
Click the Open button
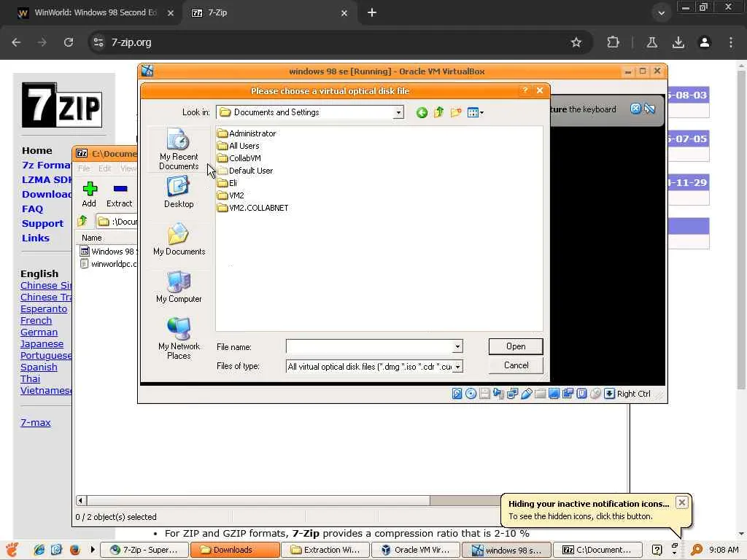pyautogui.click(x=516, y=346)
